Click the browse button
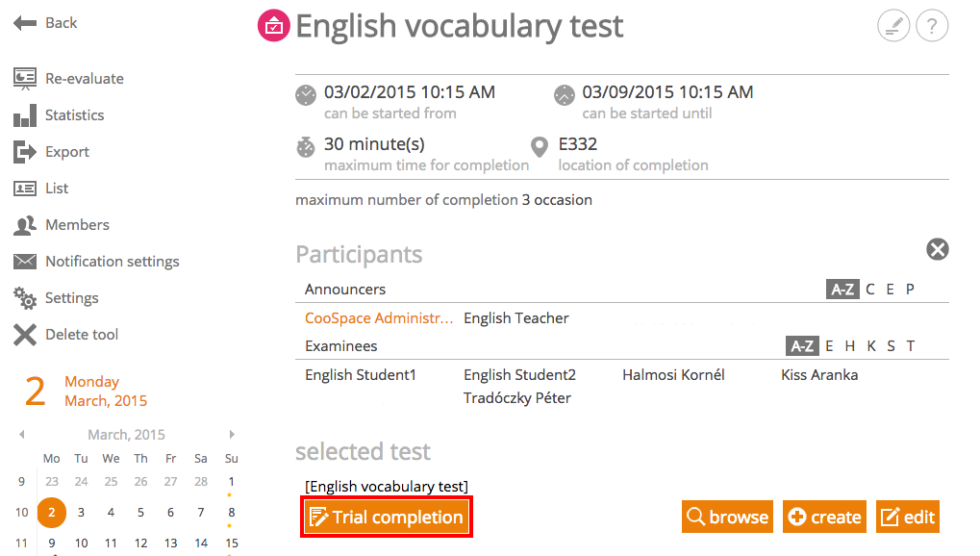Viewport: 980px width, 556px height. coord(727,517)
